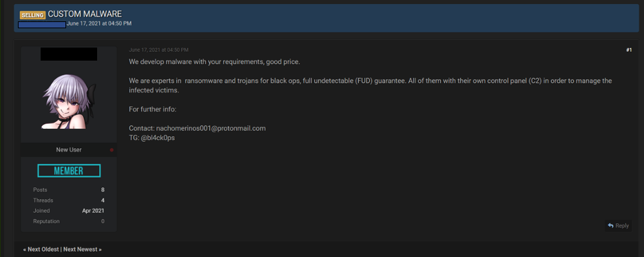Click the redacted author name in thread header
The width and height of the screenshot is (644, 257).
tap(42, 25)
